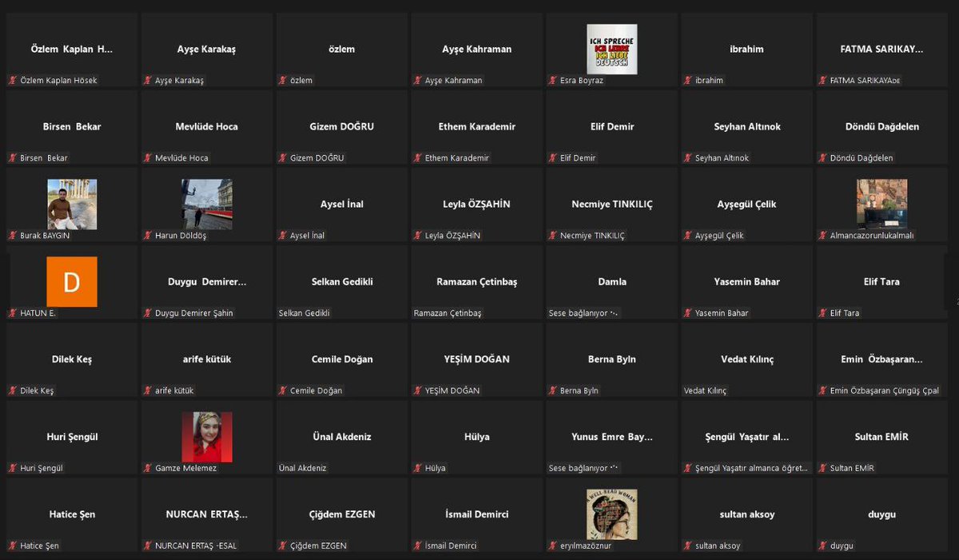Click Necmiye TINKILIÇ's muted microphone icon
Screen dimensions: 959x560
(553, 236)
